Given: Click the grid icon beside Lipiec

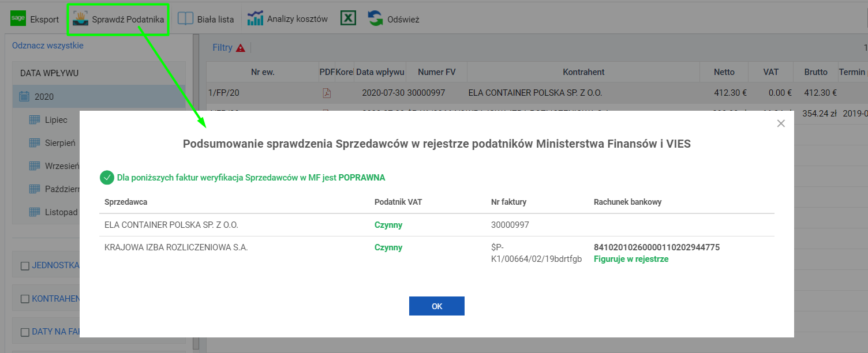Looking at the screenshot, I should (x=34, y=120).
